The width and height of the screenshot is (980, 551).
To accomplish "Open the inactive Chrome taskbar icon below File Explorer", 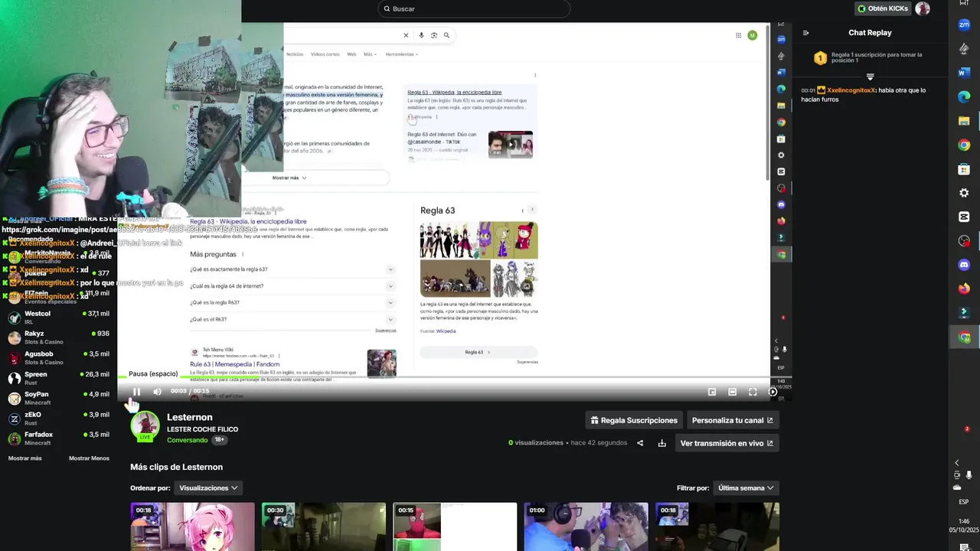I will (x=964, y=145).
